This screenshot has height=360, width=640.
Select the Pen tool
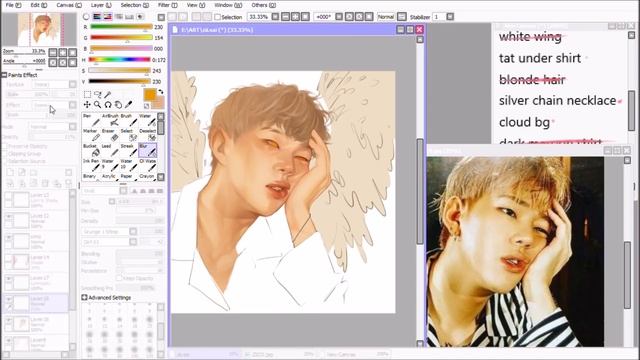click(91, 120)
